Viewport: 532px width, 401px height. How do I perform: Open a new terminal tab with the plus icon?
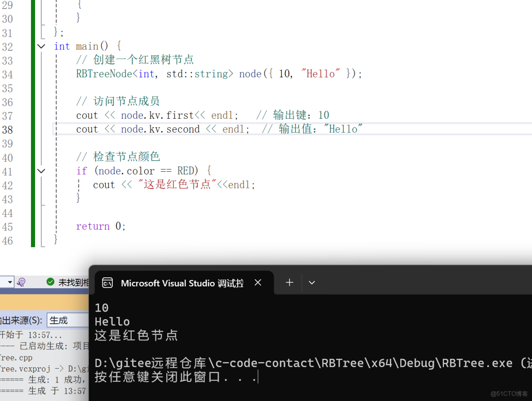click(289, 282)
